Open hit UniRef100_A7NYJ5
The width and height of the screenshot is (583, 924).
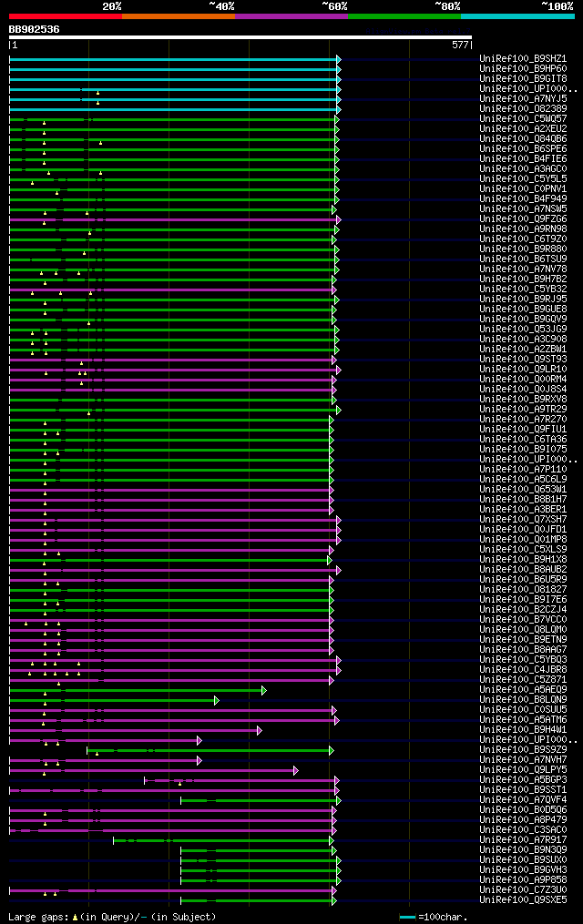point(523,99)
